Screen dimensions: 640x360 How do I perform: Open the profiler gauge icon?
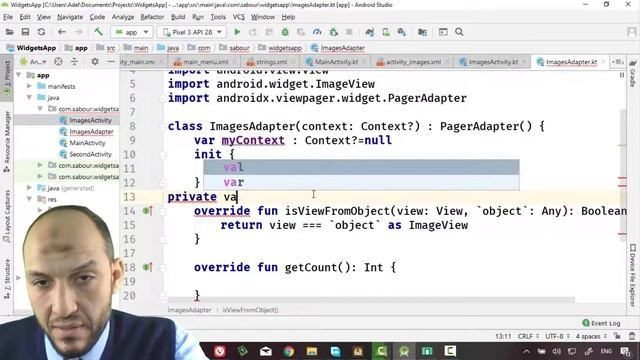click(x=317, y=32)
